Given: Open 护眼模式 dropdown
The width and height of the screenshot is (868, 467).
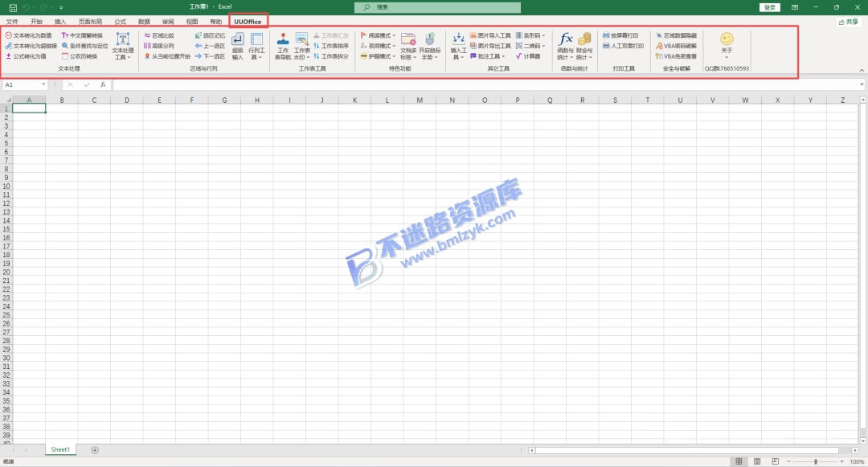Looking at the screenshot, I should (x=378, y=56).
